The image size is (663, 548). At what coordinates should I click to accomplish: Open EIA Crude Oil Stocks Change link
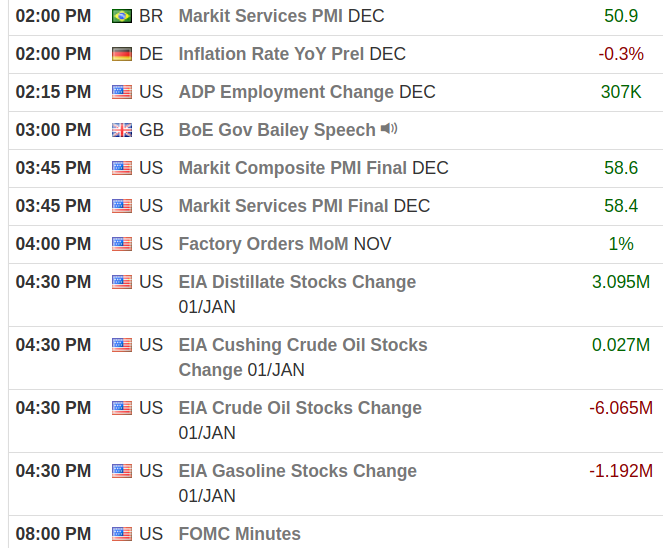coord(300,408)
